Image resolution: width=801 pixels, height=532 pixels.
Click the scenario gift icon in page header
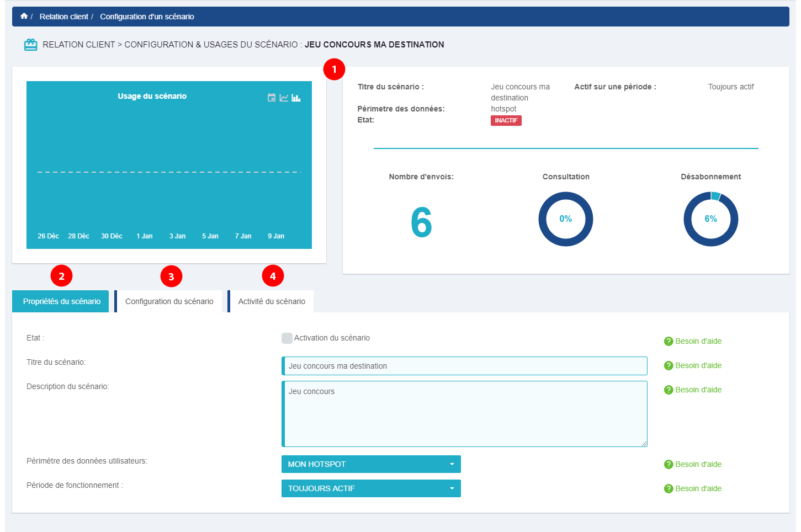pyautogui.click(x=31, y=45)
